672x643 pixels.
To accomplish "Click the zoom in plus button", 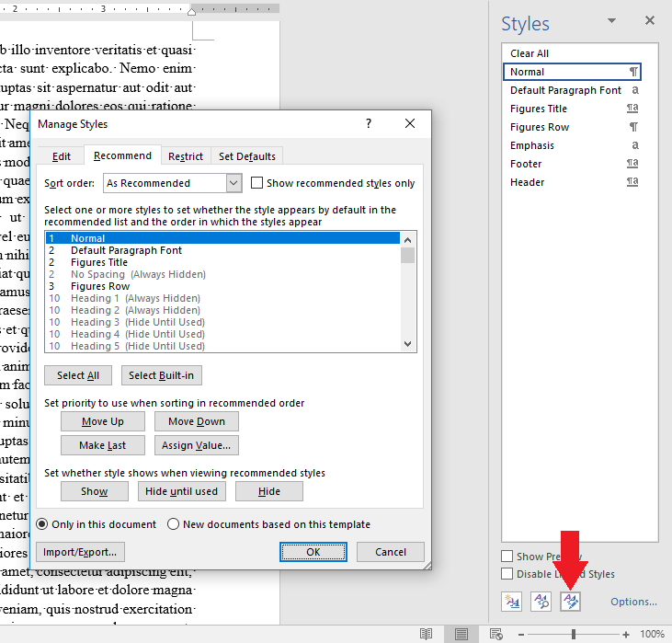I will pos(626,635).
